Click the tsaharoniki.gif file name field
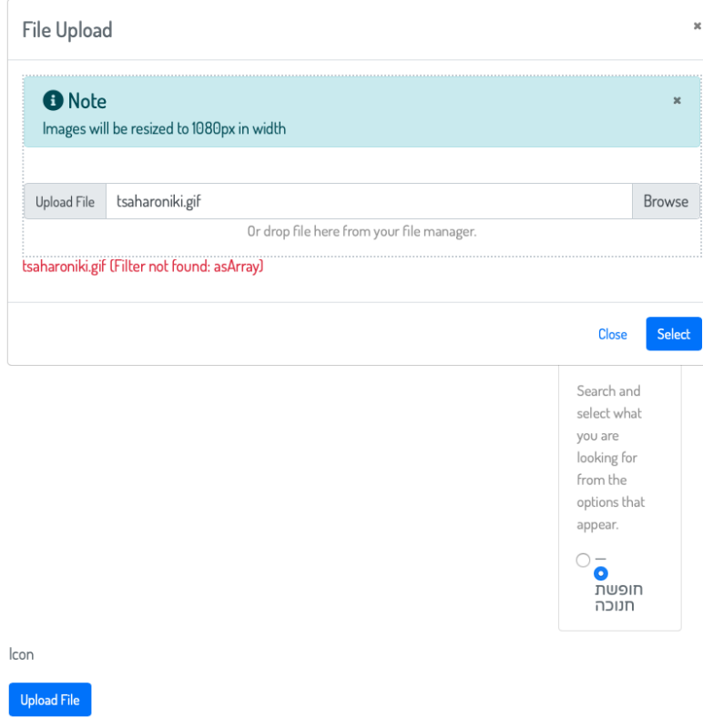703x728 pixels. [369, 201]
